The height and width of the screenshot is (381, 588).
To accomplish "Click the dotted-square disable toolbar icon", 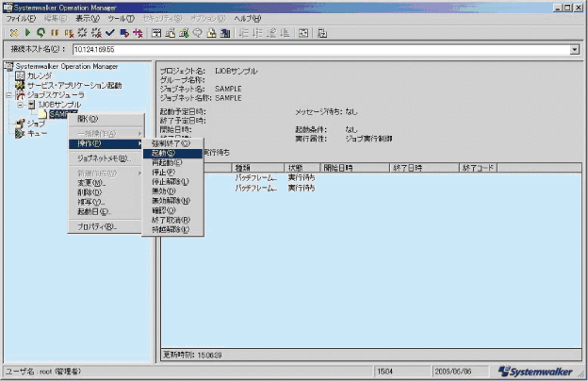I will (82, 33).
